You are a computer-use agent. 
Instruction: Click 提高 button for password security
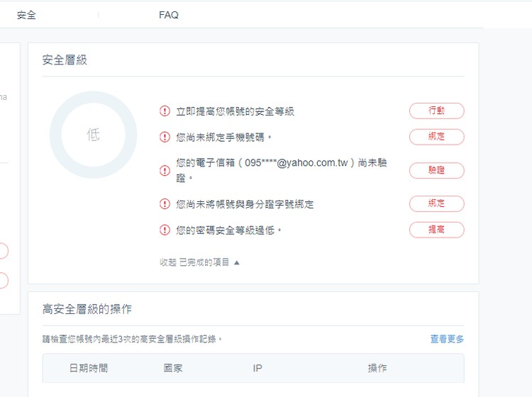437,230
